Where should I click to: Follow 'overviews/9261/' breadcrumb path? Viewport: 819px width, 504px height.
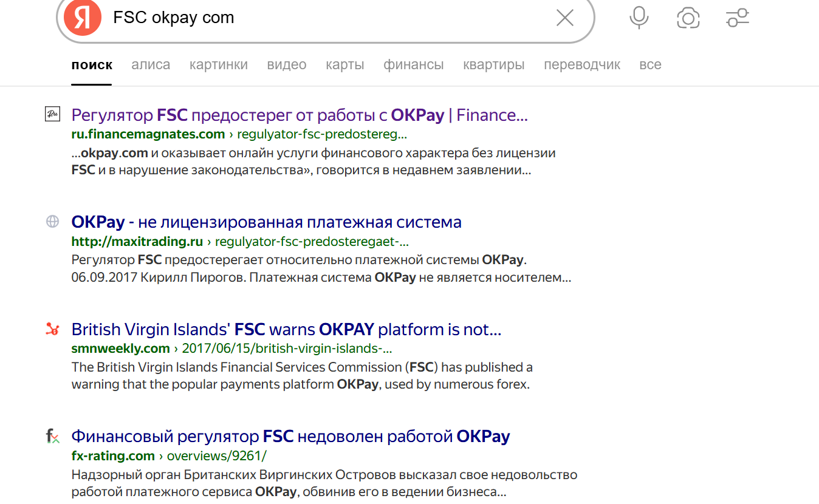click(x=217, y=456)
